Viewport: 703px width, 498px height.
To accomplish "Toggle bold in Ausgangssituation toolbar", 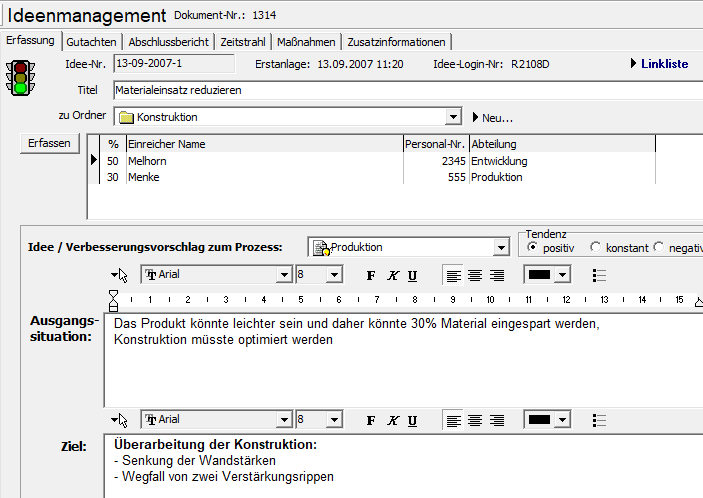I will pos(371,275).
